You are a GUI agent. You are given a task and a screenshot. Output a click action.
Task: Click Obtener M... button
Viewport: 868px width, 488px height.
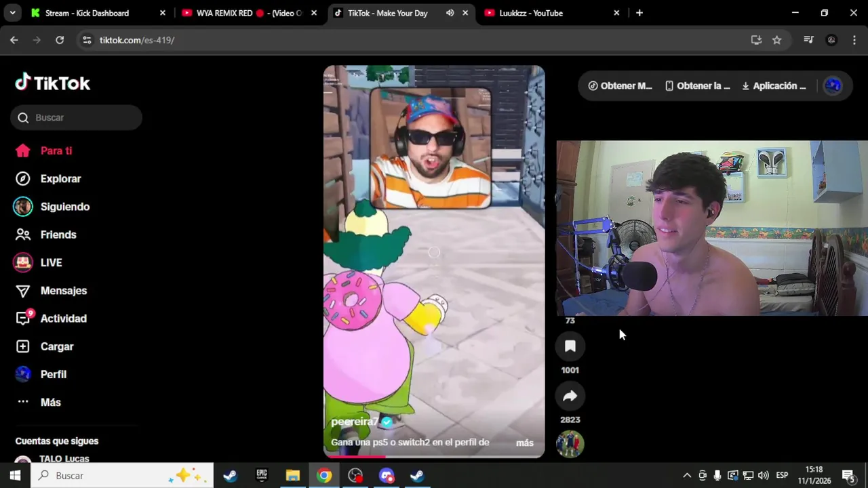620,86
